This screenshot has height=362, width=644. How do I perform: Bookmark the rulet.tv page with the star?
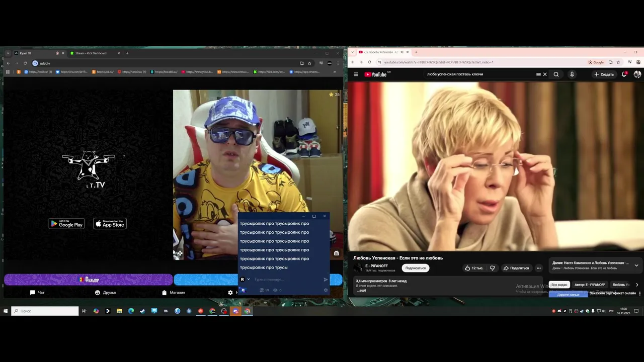point(309,63)
